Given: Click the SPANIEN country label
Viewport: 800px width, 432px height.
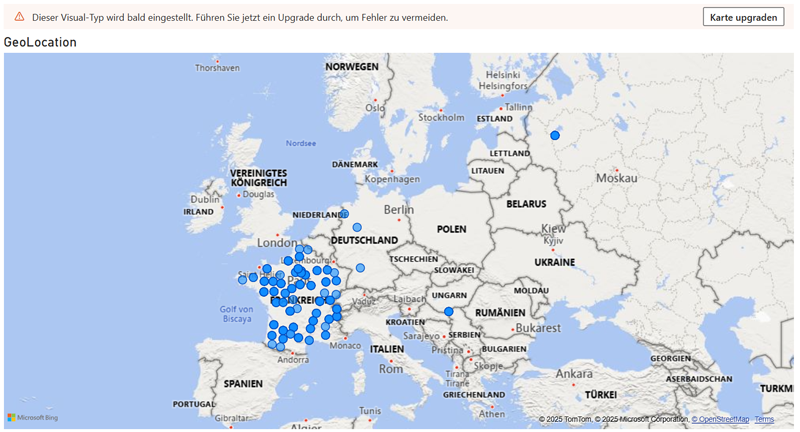Looking at the screenshot, I should pos(243,383).
